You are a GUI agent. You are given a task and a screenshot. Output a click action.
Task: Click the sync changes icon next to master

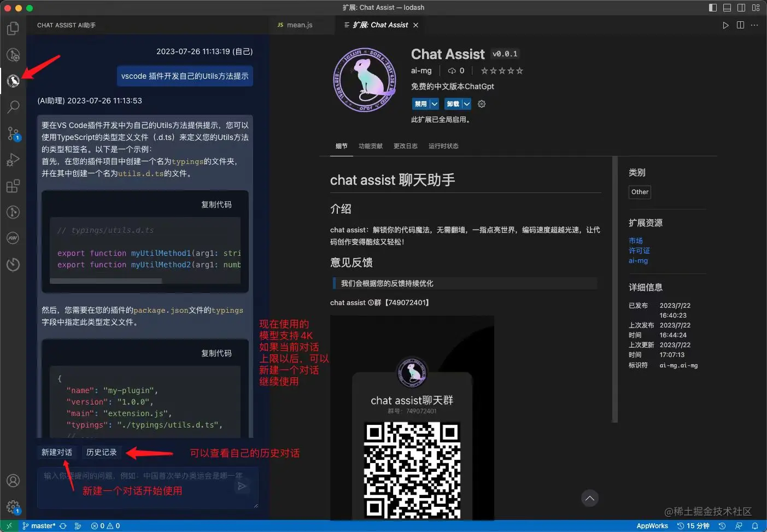63,525
